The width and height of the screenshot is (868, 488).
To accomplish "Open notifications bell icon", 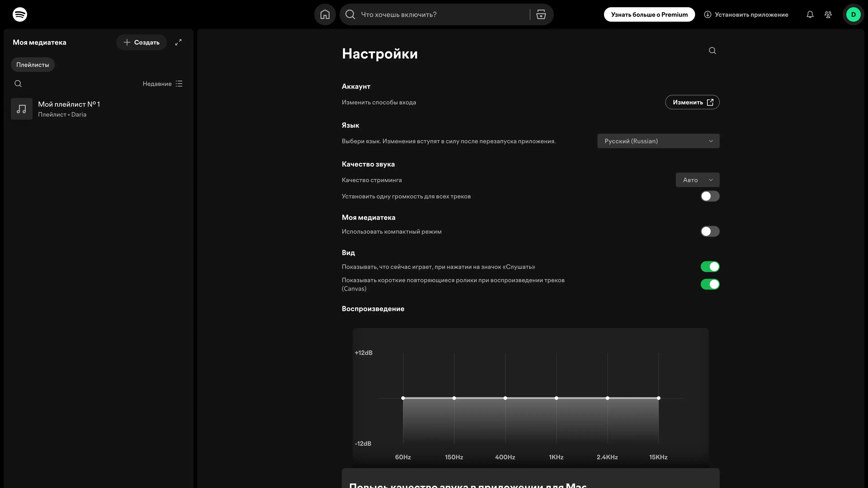I will (x=810, y=14).
